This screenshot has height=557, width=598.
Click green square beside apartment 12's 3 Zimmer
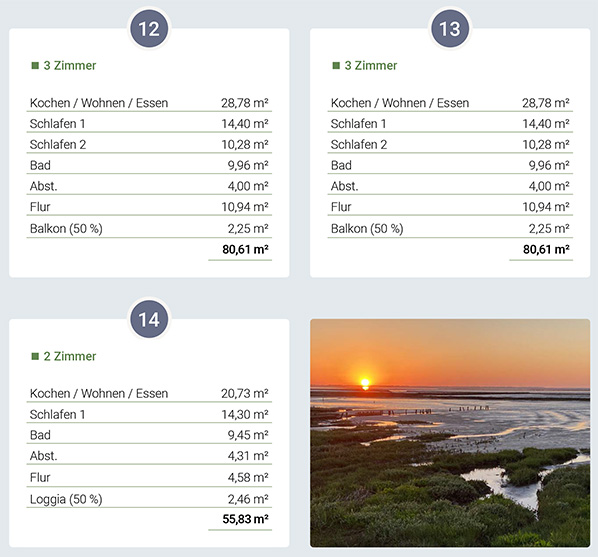point(35,66)
